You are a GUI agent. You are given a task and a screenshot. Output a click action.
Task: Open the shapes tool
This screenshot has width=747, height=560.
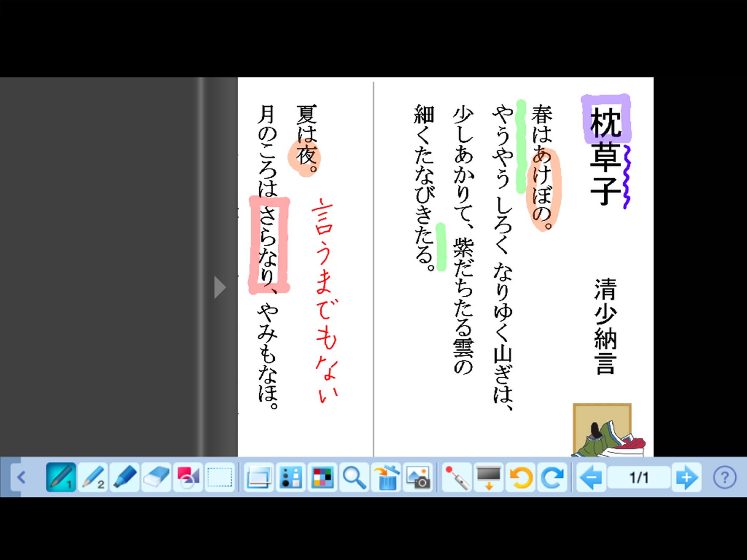[x=188, y=477]
